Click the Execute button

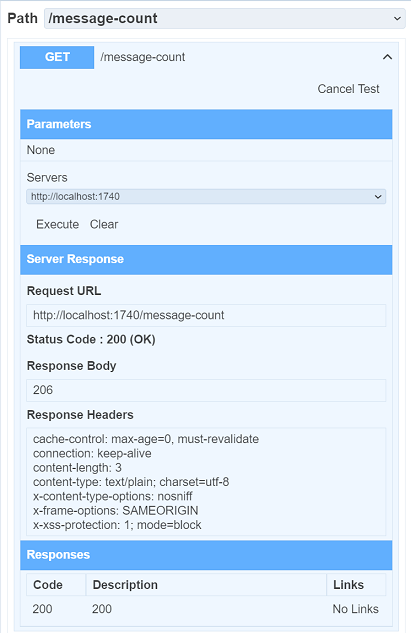(x=58, y=224)
